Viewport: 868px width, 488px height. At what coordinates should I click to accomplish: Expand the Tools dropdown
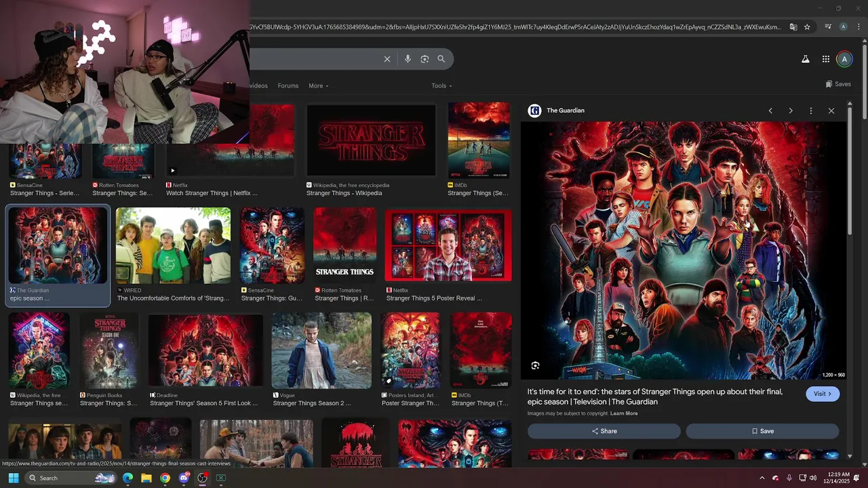(x=441, y=86)
